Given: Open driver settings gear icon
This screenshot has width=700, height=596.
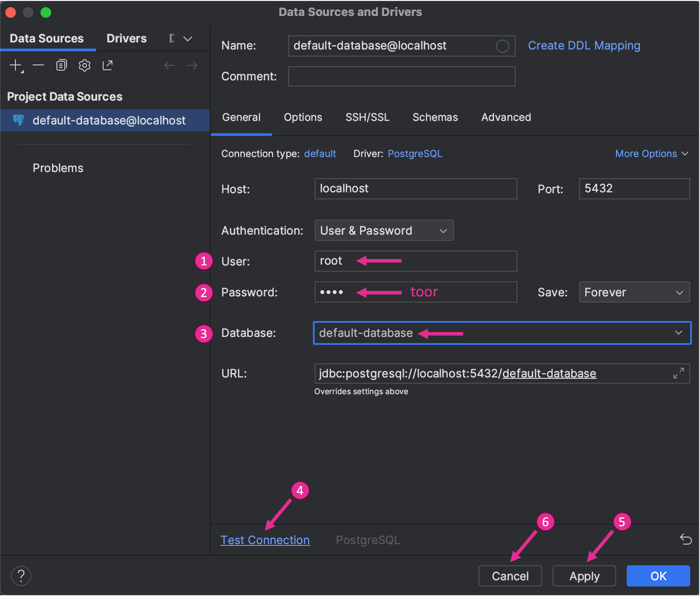Looking at the screenshot, I should (84, 65).
